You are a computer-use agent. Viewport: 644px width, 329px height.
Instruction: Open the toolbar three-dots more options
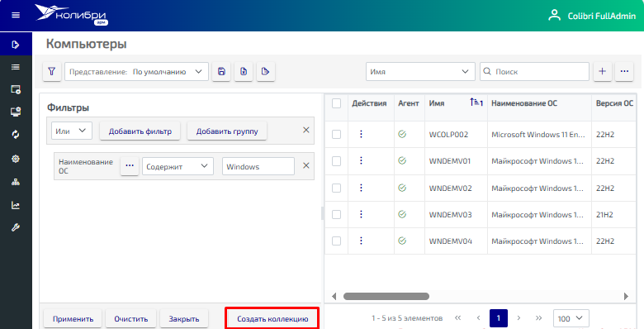tap(624, 72)
